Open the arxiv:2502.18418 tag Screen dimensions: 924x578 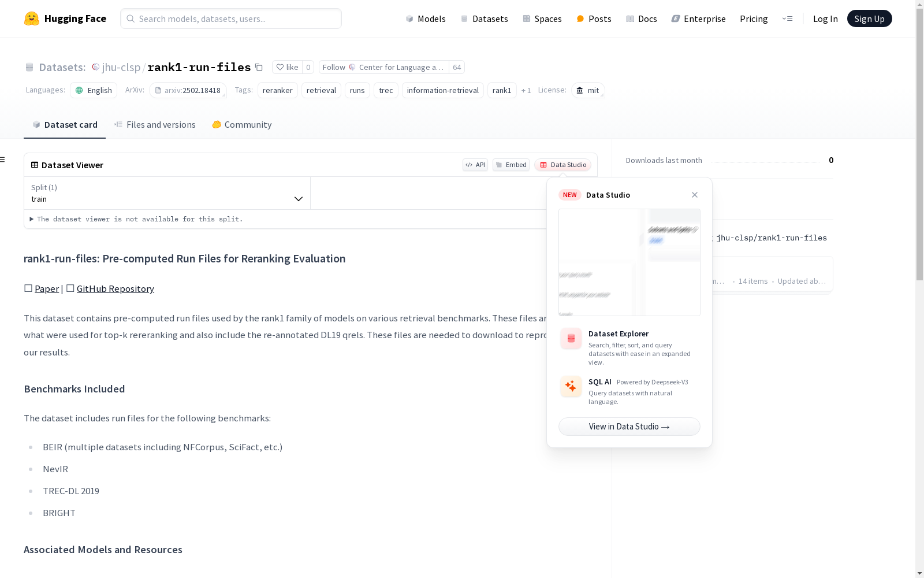188,90
